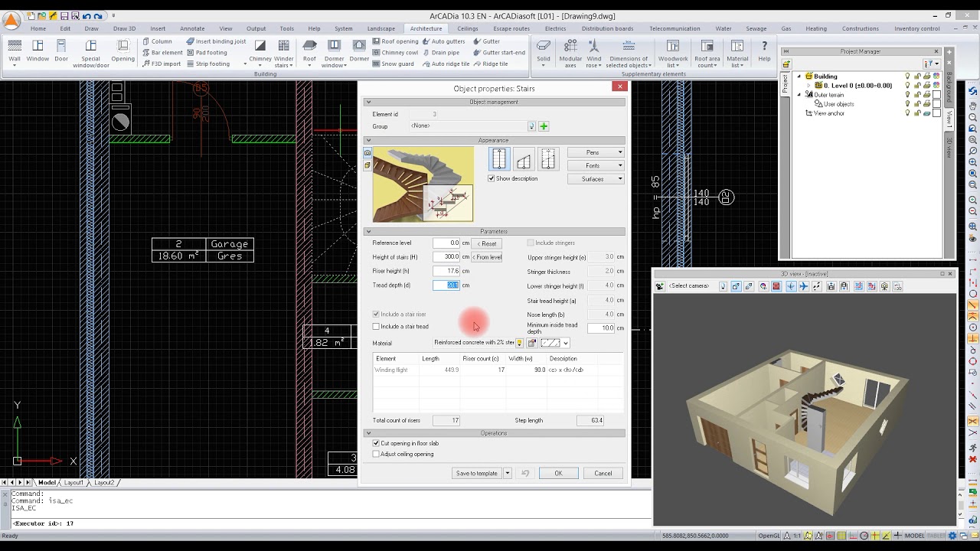Click the Riser height input field
Viewport: 980px width, 551px height.
pyautogui.click(x=446, y=271)
